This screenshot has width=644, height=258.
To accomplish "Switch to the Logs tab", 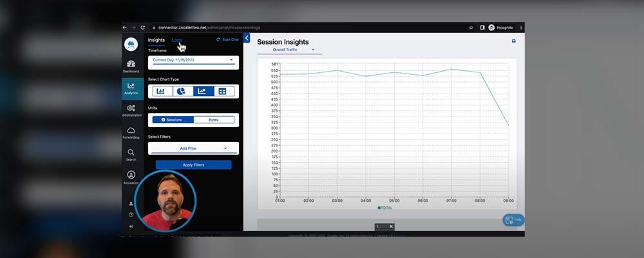I will pyautogui.click(x=177, y=41).
